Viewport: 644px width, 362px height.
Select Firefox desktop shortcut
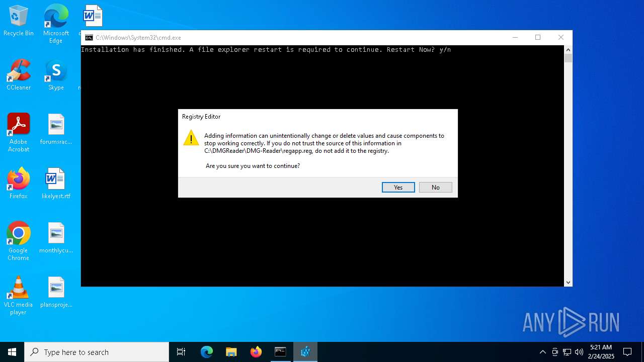click(19, 184)
